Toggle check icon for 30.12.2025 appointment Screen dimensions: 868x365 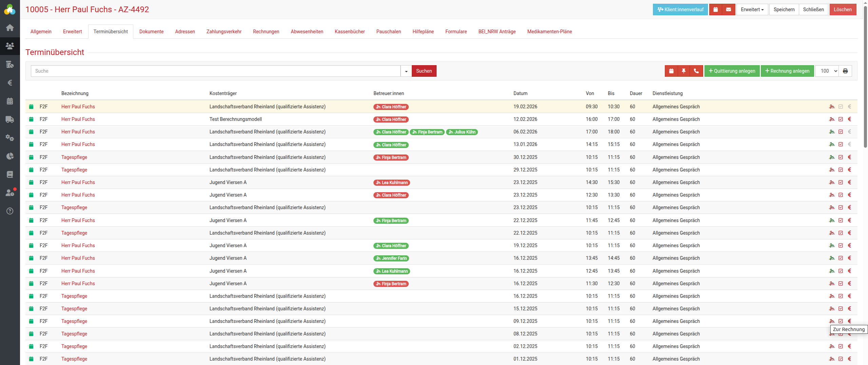coord(841,157)
